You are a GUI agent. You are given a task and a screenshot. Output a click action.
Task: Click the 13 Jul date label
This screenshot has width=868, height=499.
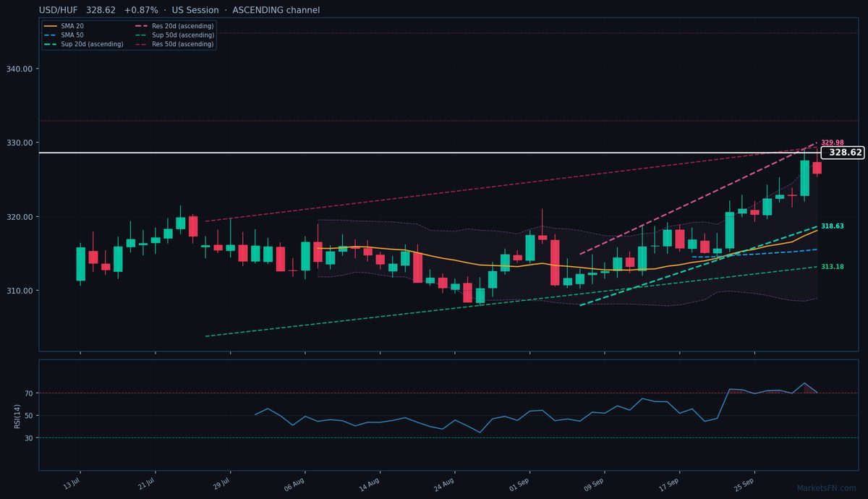[71, 484]
